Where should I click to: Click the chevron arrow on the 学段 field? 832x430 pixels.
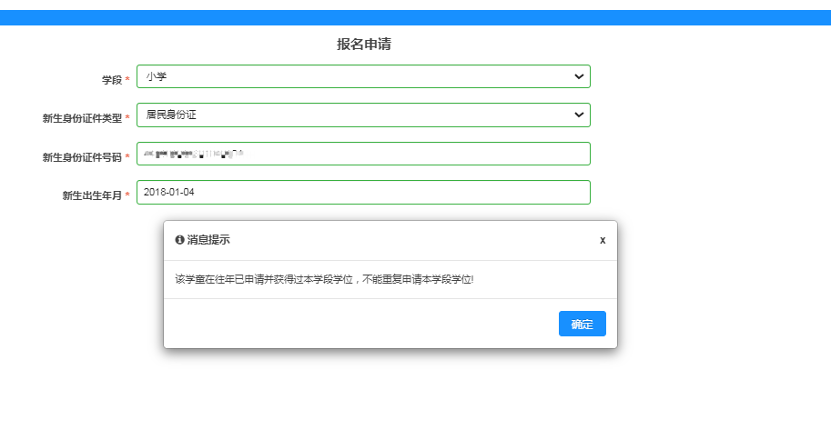click(578, 76)
